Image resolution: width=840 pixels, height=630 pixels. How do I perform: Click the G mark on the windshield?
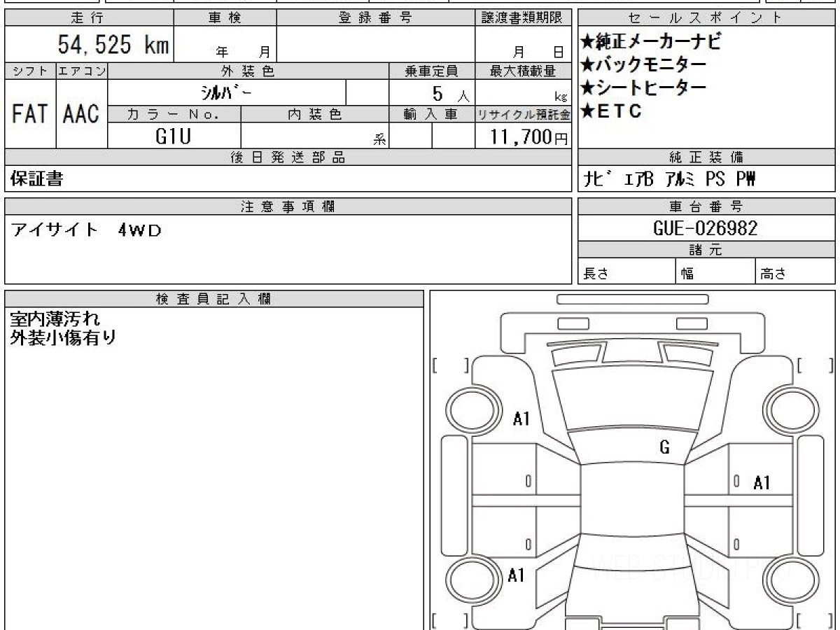(664, 448)
